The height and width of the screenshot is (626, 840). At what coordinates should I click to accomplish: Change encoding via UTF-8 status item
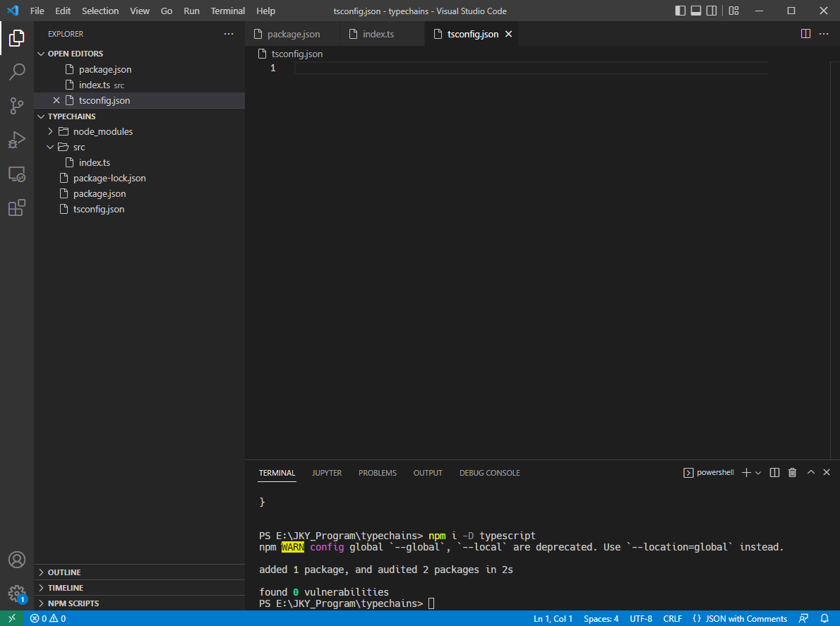click(x=641, y=618)
